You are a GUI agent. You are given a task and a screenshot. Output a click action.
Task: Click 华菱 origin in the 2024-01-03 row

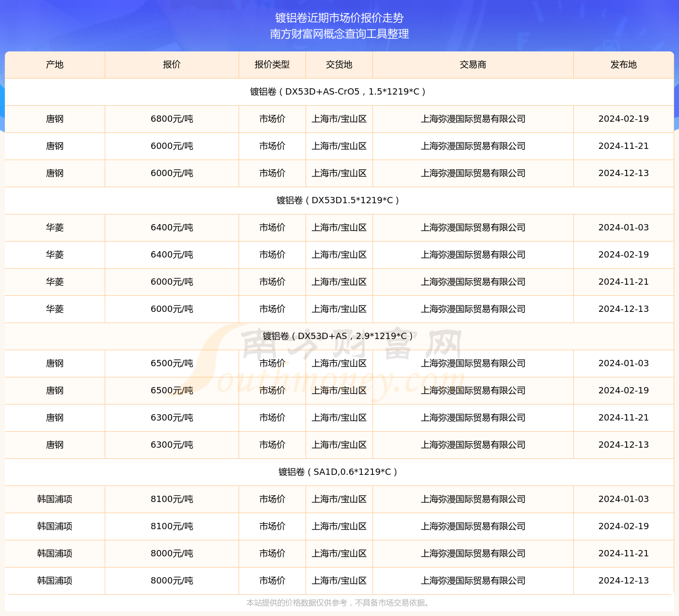pyautogui.click(x=55, y=227)
